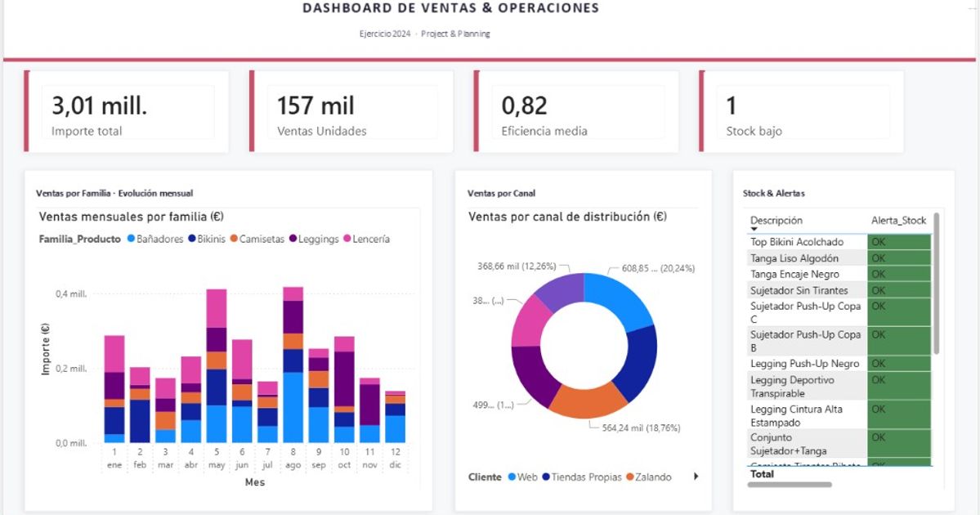The image size is (980, 515).
Task: Click the vertical scrollbar of Stock table
Action: [x=936, y=284]
